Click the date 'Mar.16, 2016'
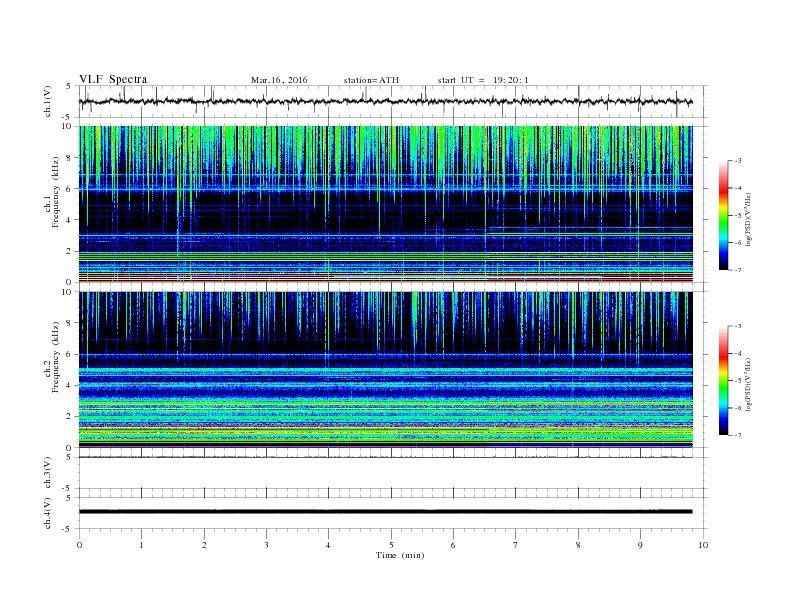This screenshot has height=612, width=792. point(279,80)
